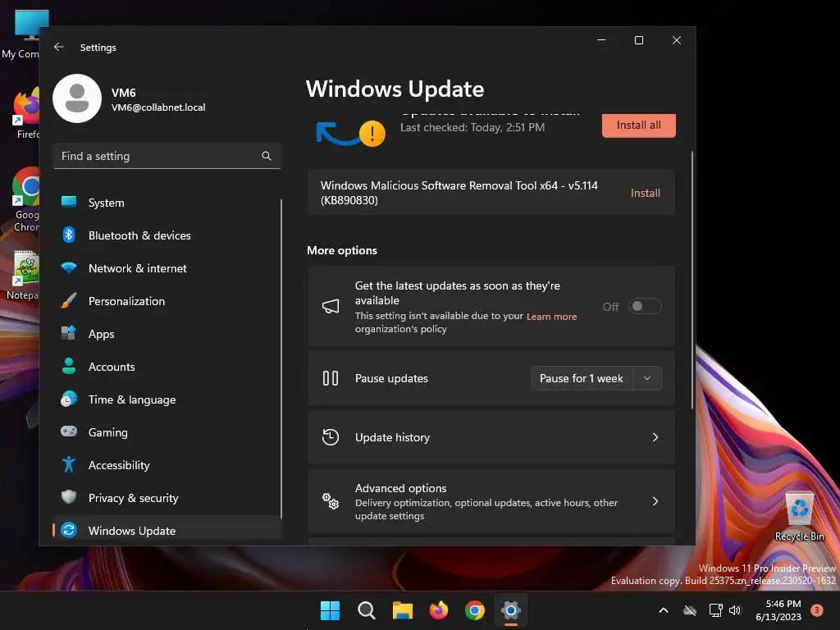This screenshot has height=630, width=840.
Task: Select Gaming in the sidebar
Action: (x=167, y=432)
